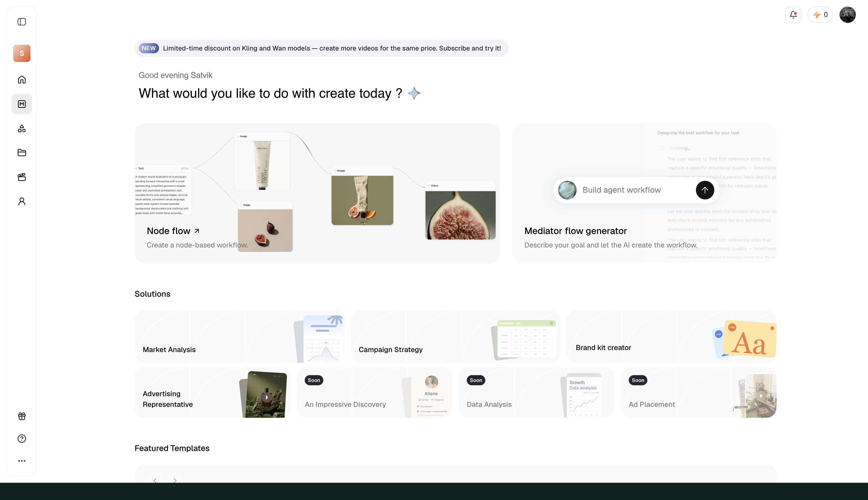Image resolution: width=868 pixels, height=500 pixels.
Task: Click the Soon badge on Ad Placement
Action: 638,380
